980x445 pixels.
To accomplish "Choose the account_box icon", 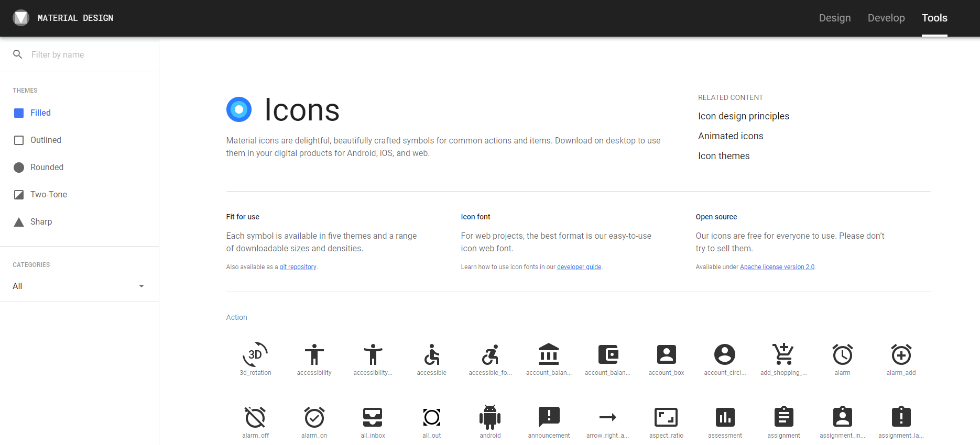I will coord(666,355).
